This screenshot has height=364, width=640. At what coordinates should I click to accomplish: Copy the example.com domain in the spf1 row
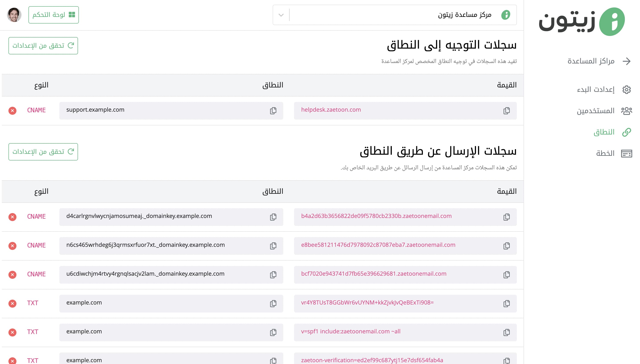(x=273, y=332)
